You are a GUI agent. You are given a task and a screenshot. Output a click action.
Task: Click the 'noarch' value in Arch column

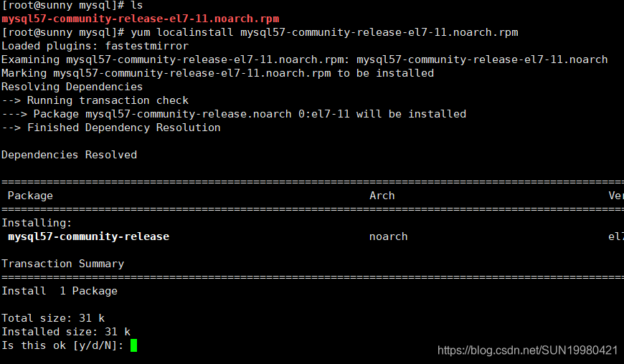(389, 237)
